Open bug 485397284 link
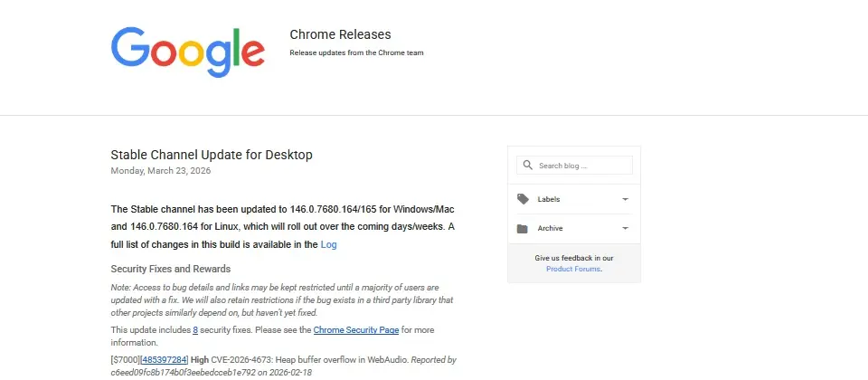The image size is (868, 380). tap(165, 359)
